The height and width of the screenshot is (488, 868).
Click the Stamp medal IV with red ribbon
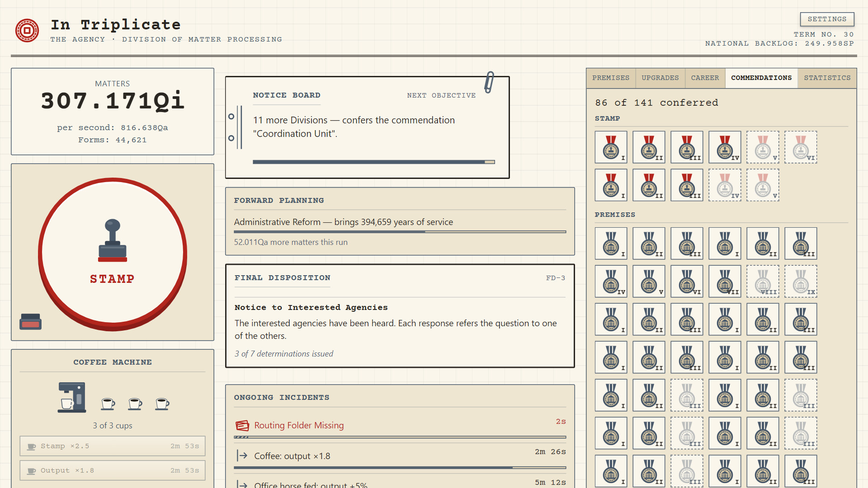(x=725, y=147)
